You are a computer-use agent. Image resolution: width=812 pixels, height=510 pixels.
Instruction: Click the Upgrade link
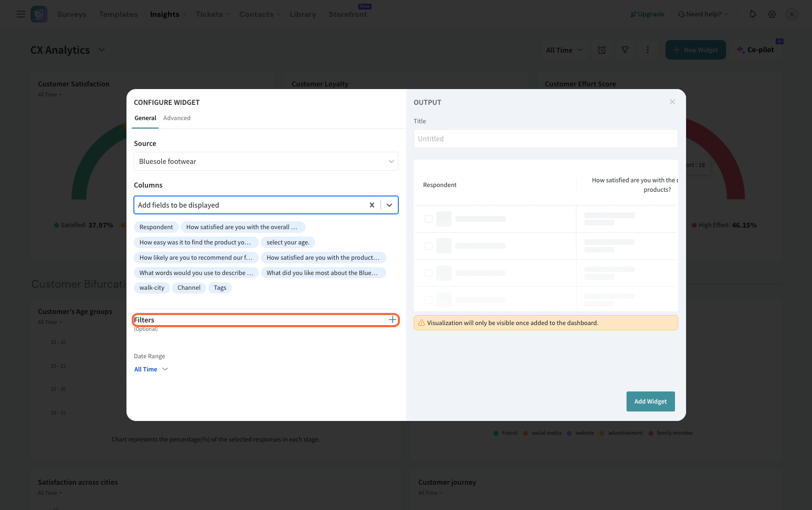click(x=647, y=14)
